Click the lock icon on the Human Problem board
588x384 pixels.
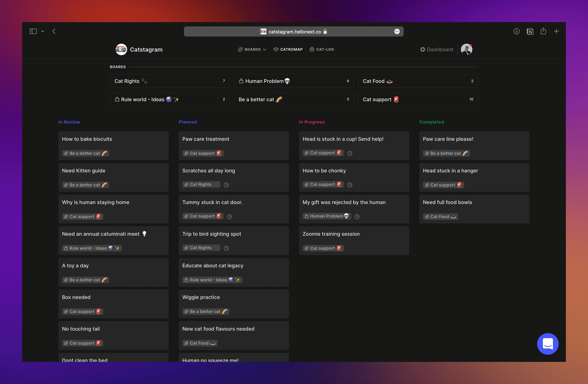[x=241, y=81]
